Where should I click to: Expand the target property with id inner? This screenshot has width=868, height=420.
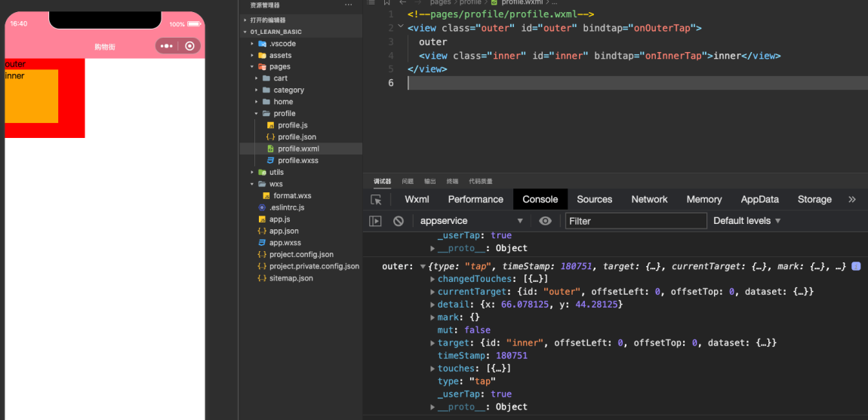[x=433, y=343]
